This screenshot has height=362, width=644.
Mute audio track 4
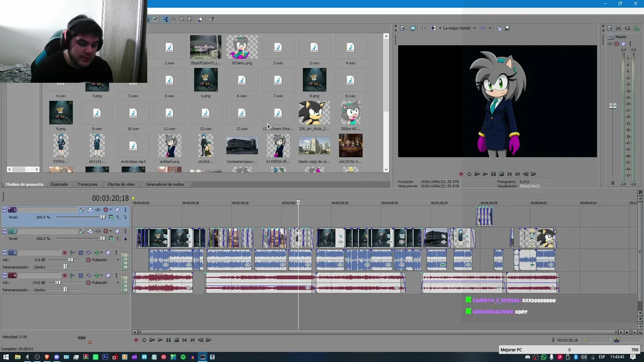108,276
